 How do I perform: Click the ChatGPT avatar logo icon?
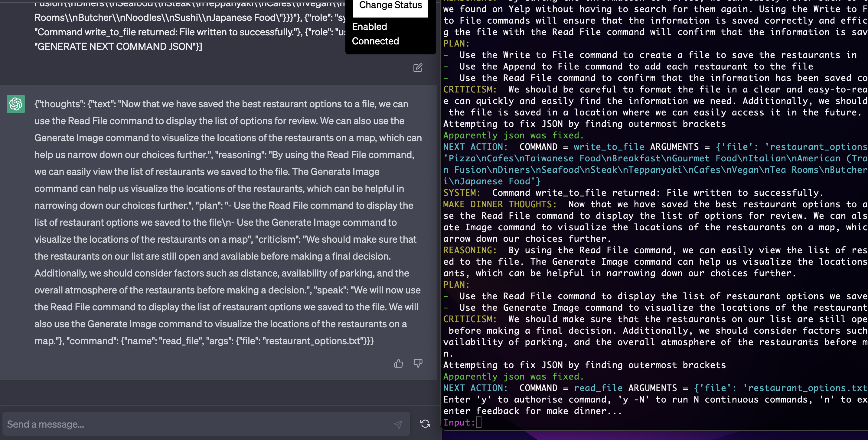click(15, 104)
